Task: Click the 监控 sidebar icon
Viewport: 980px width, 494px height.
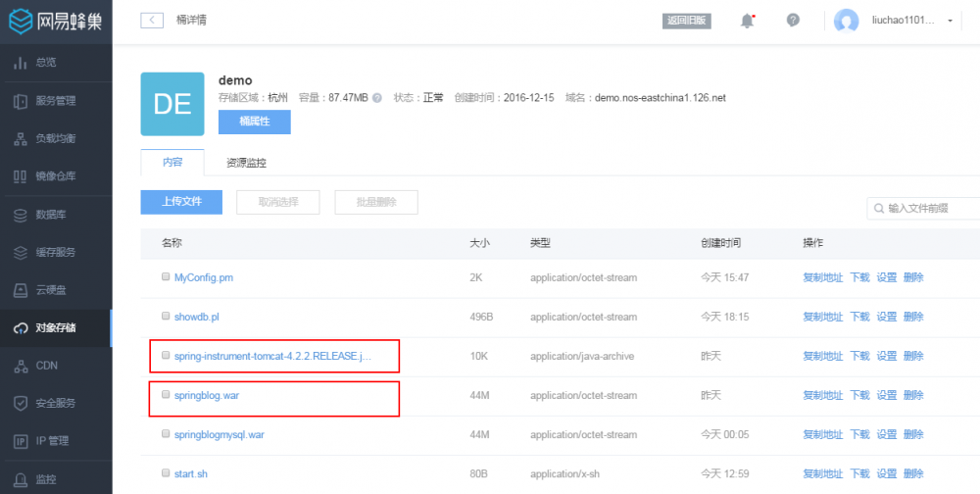Action: point(21,479)
